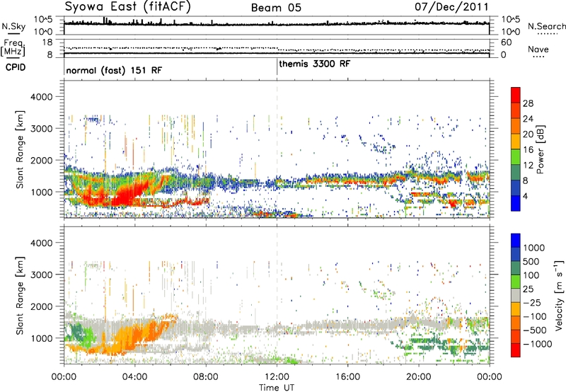Click the -100 label on the Velocity colorbar
The height and width of the screenshot is (392, 566).
[x=536, y=316]
